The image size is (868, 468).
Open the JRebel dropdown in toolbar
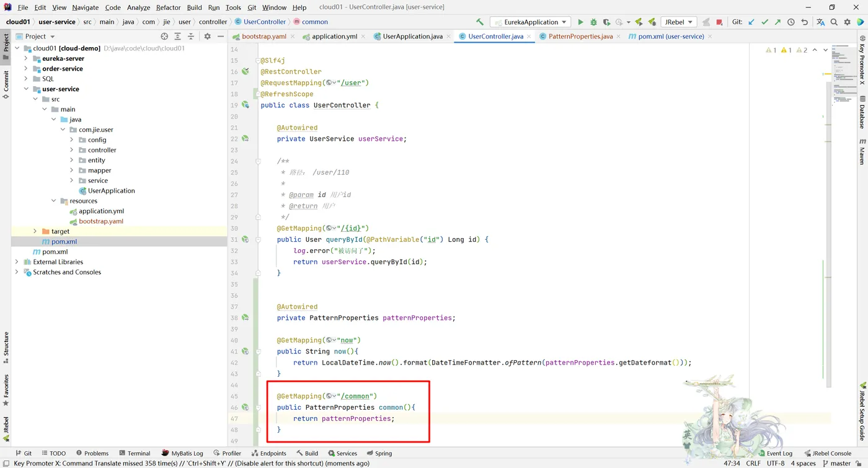click(678, 22)
